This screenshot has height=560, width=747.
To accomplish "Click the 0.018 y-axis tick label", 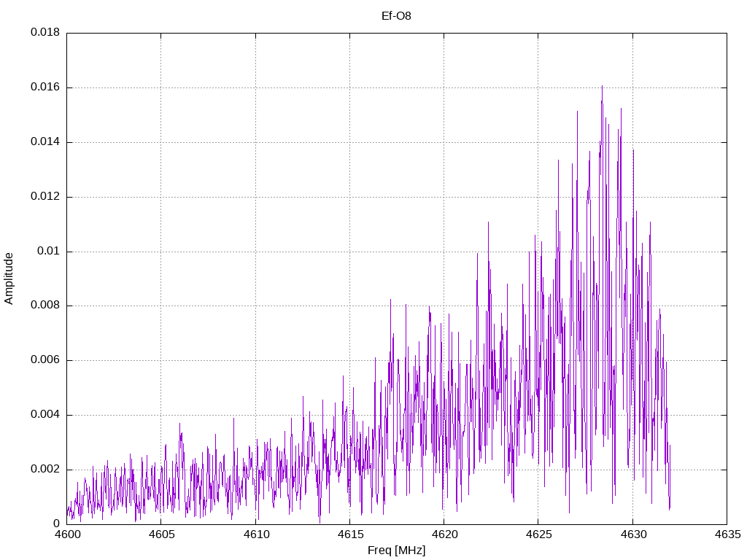I will click(45, 32).
